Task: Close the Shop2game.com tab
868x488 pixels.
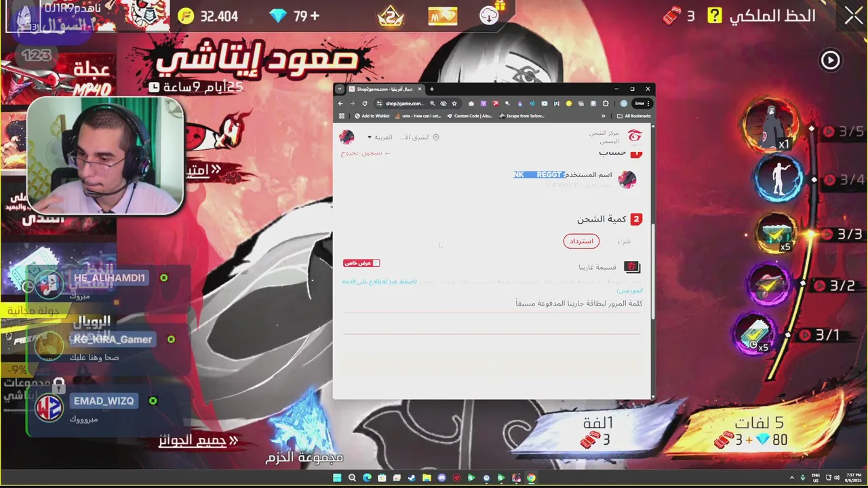Action: (420, 89)
